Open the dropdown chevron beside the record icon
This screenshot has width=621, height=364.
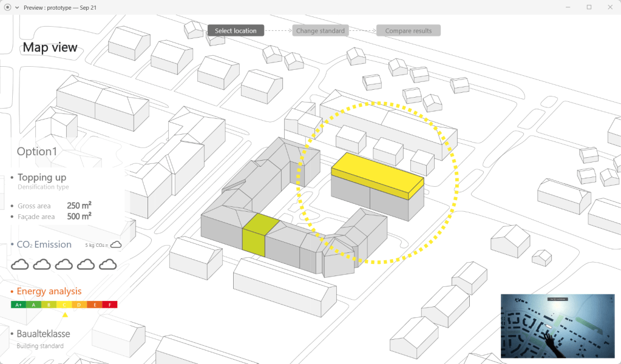pos(17,7)
